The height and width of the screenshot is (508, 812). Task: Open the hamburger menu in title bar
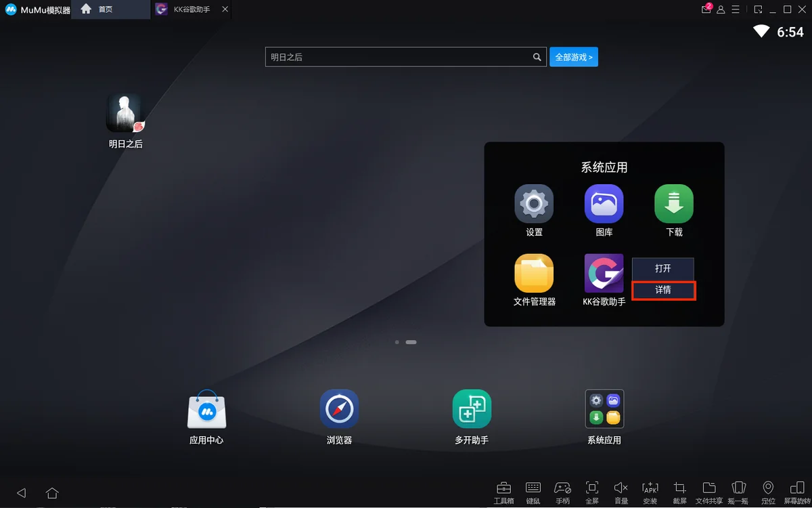click(736, 9)
